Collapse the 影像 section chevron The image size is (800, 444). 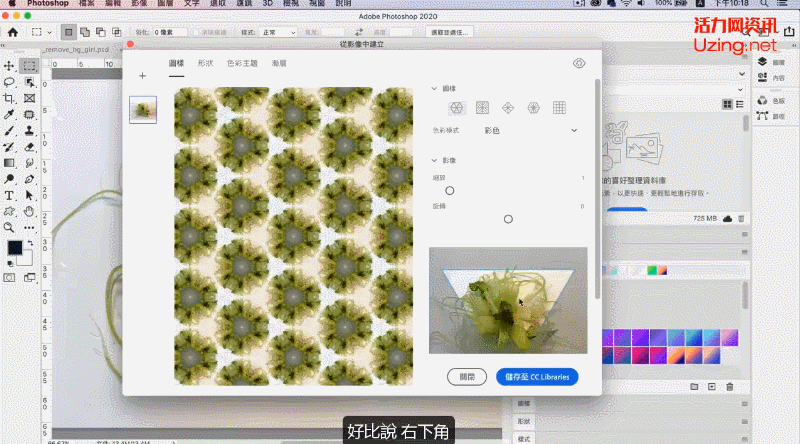(434, 160)
